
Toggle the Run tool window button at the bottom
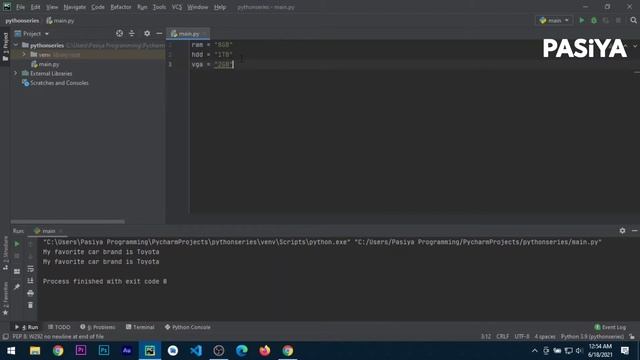click(26, 327)
